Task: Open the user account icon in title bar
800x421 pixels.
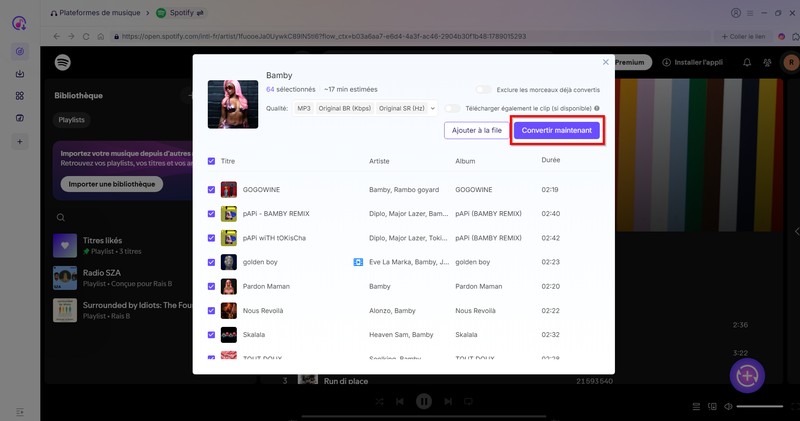Action: pyautogui.click(x=736, y=13)
